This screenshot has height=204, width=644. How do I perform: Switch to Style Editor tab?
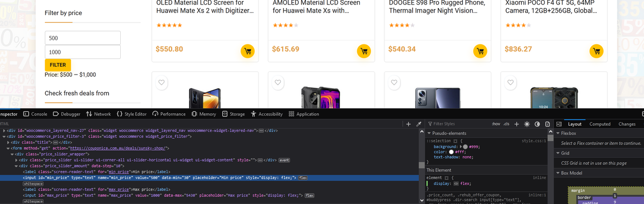tap(131, 114)
